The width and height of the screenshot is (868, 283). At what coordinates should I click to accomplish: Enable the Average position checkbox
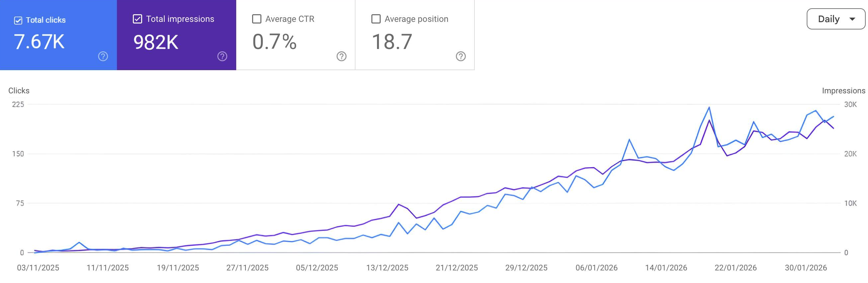point(376,19)
